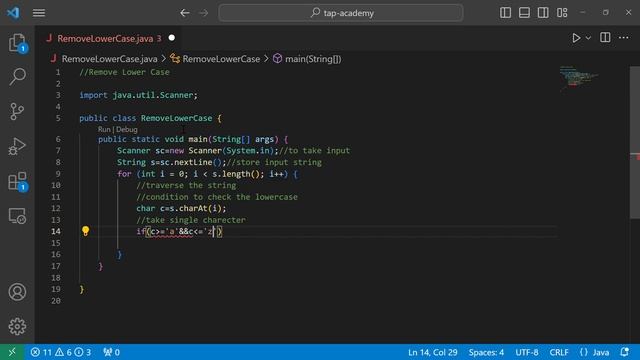The width and height of the screenshot is (640, 360).
Task: Click the tap-academy command center search
Action: (x=341, y=13)
